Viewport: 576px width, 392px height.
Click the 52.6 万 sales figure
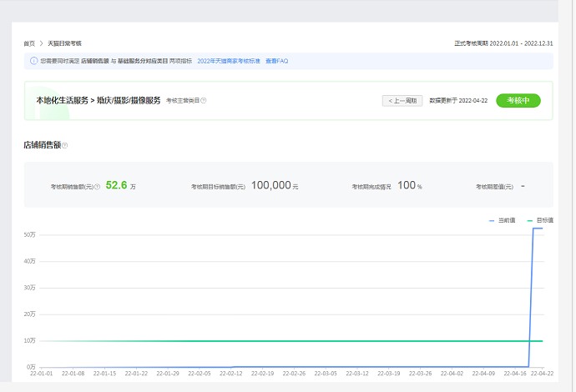[117, 185]
